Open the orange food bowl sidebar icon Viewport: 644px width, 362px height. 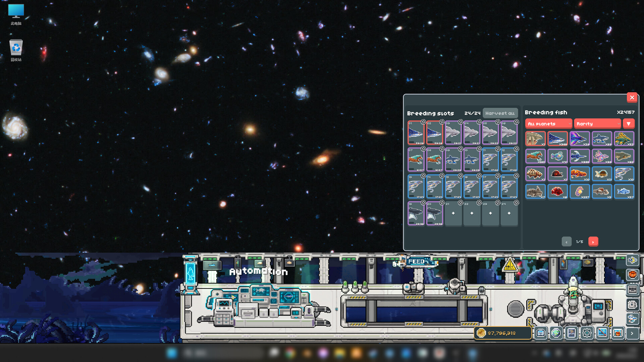632,275
